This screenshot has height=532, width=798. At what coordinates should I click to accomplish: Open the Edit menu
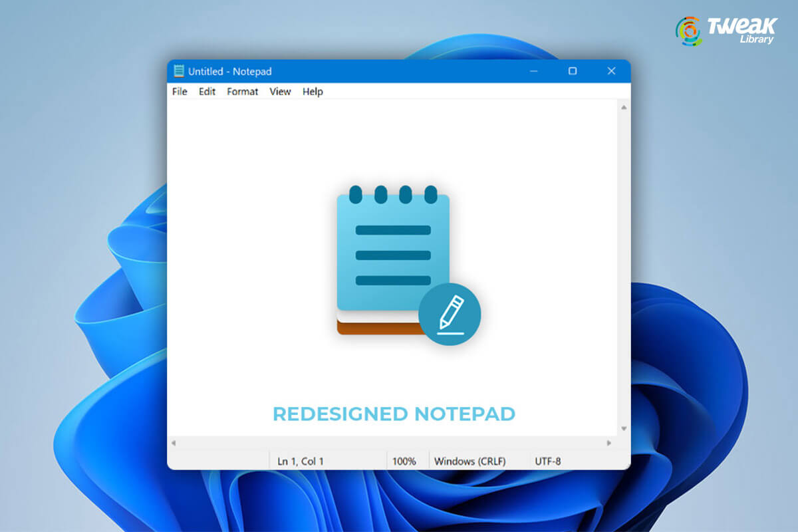(206, 92)
